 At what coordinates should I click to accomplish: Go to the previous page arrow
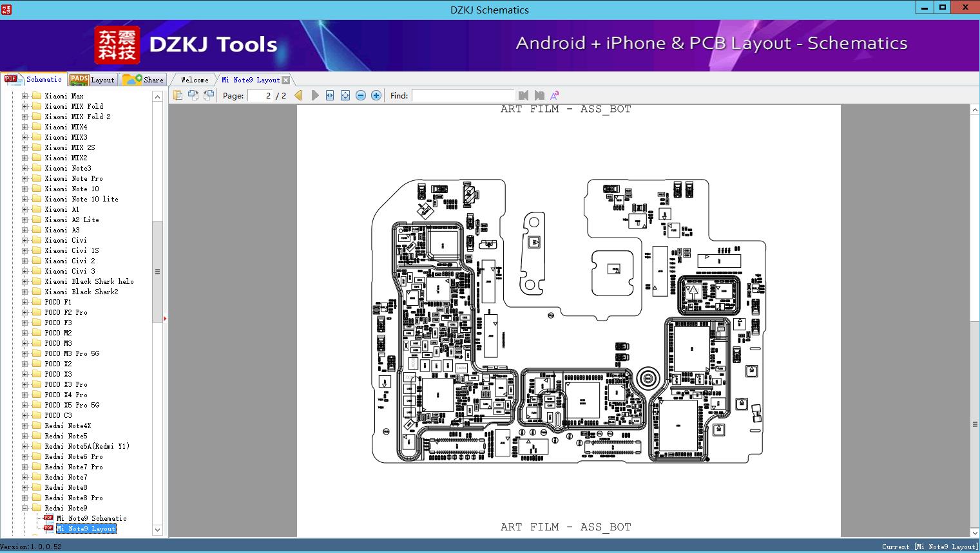[x=298, y=95]
